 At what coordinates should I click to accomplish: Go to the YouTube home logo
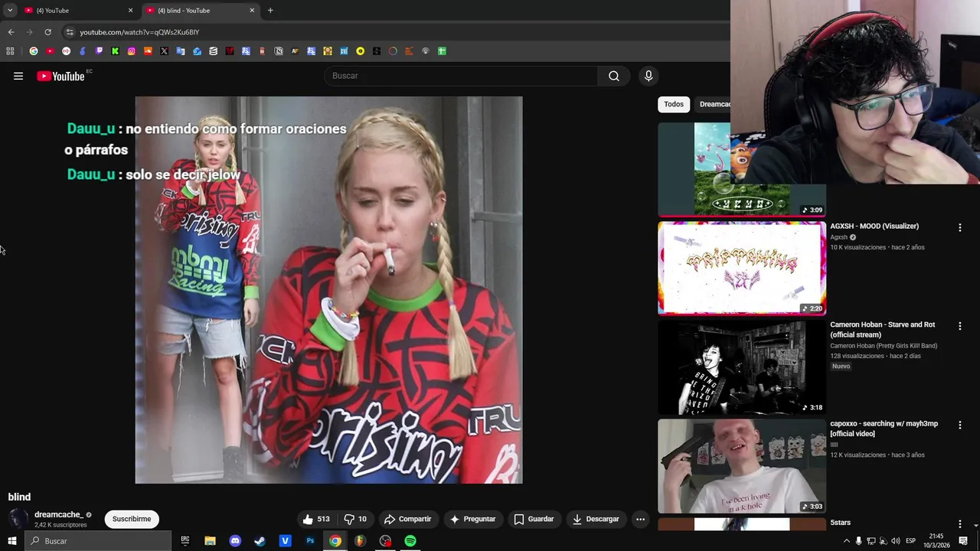(60, 76)
